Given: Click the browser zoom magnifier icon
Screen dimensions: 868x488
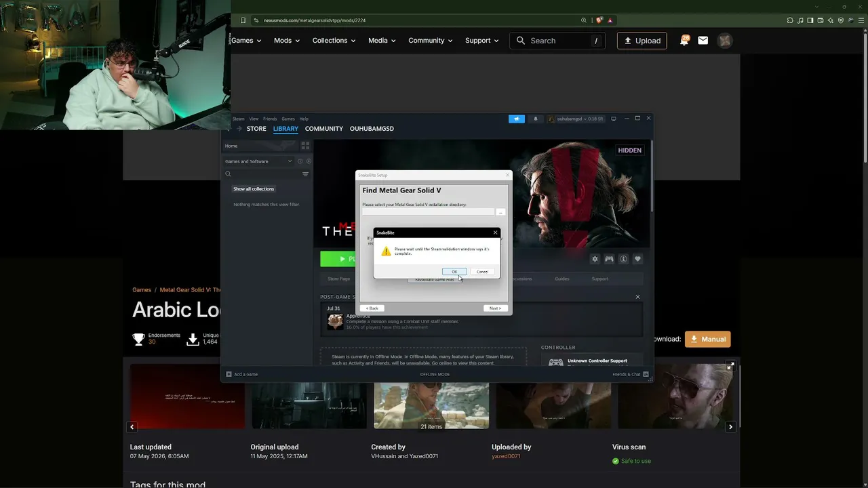Looking at the screenshot, I should pyautogui.click(x=584, y=20).
